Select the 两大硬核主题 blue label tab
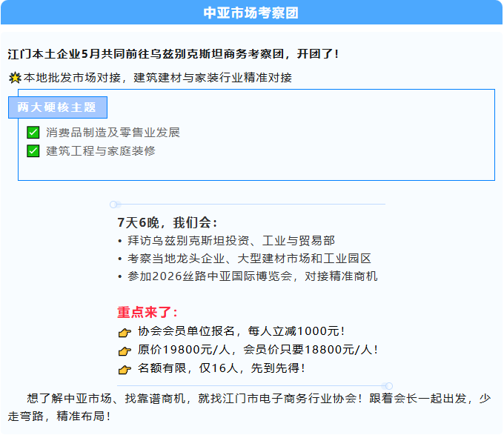The image size is (504, 435). tap(57, 107)
